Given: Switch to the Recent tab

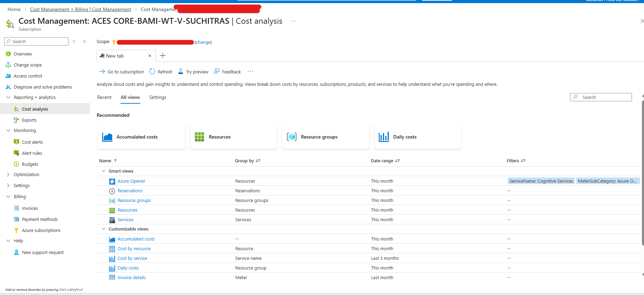Looking at the screenshot, I should [104, 98].
